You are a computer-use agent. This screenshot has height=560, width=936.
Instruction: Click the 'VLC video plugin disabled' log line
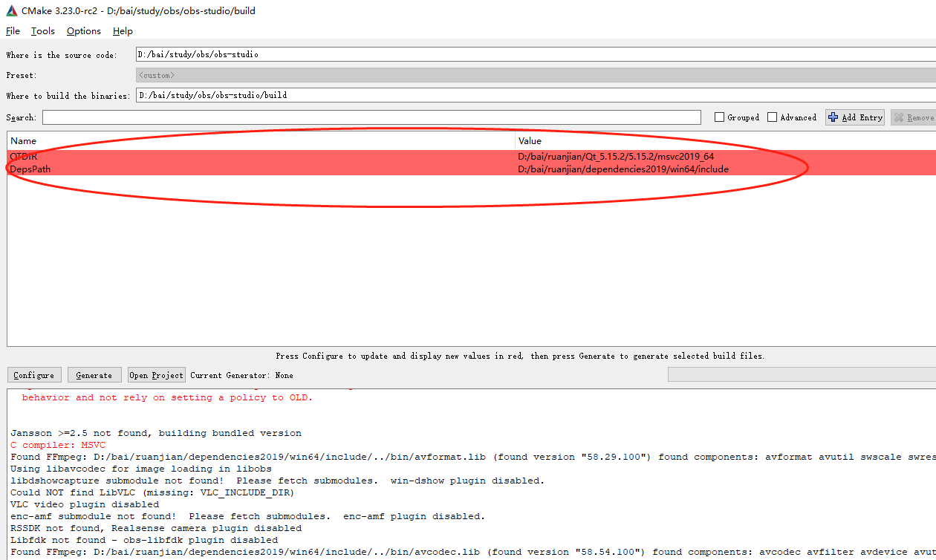[x=85, y=504]
